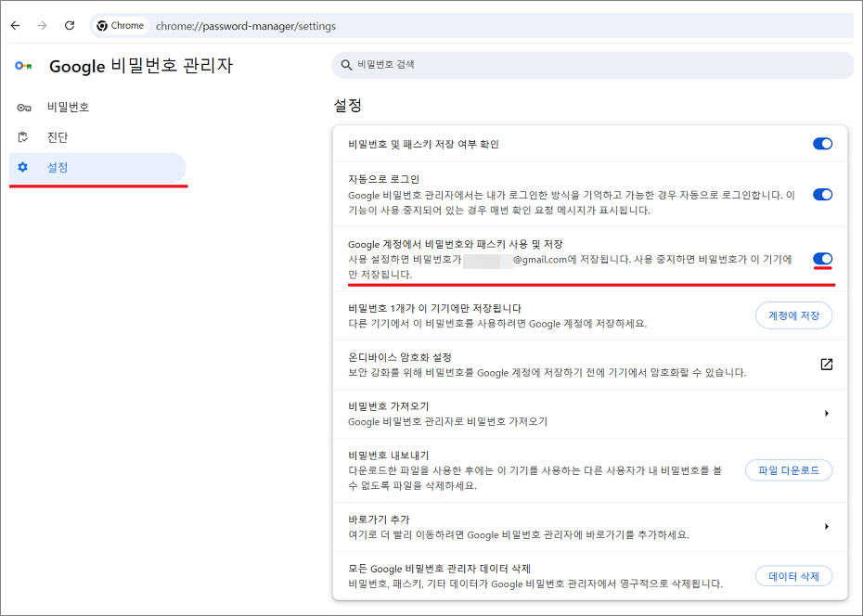
Task: Select the 설정 sidebar item
Action: tap(97, 167)
